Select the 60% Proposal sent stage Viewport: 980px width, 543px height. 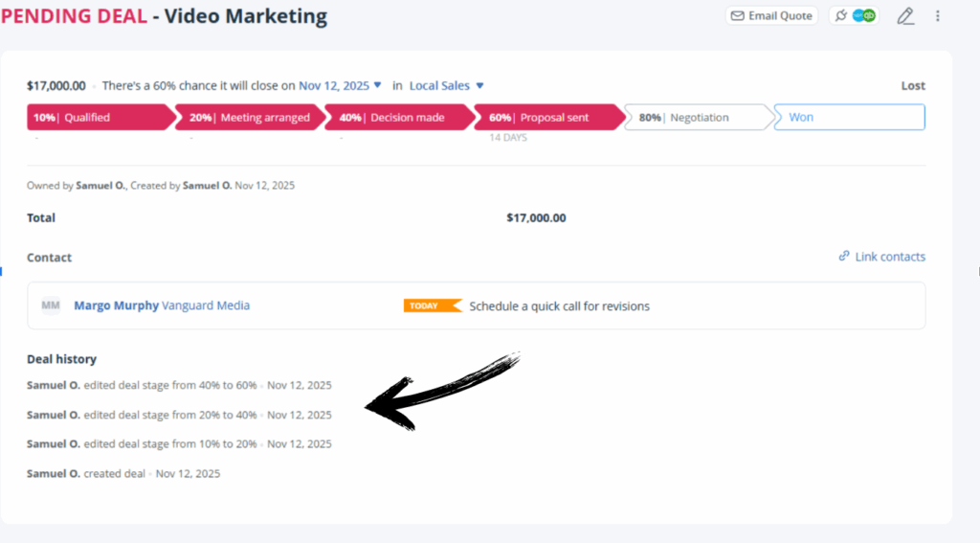(x=546, y=118)
